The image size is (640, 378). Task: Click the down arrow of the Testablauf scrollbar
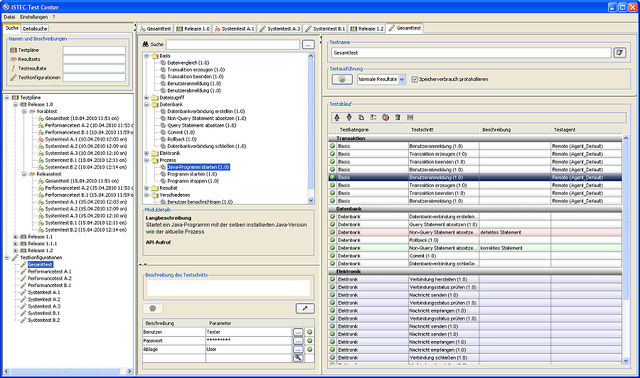[x=626, y=361]
